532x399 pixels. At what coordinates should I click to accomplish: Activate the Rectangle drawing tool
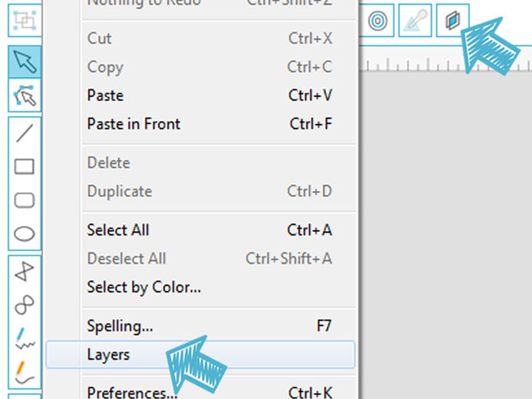(25, 167)
